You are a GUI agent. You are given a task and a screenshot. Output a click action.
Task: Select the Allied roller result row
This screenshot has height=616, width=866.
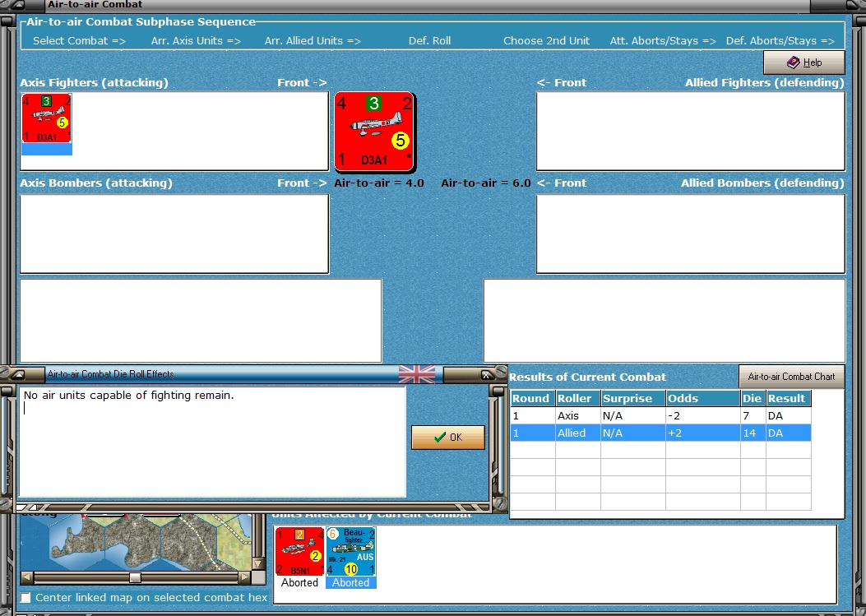tap(660, 433)
